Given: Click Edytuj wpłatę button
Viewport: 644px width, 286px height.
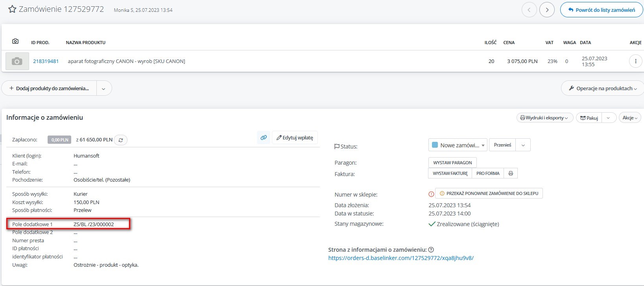Looking at the screenshot, I should coord(295,137).
